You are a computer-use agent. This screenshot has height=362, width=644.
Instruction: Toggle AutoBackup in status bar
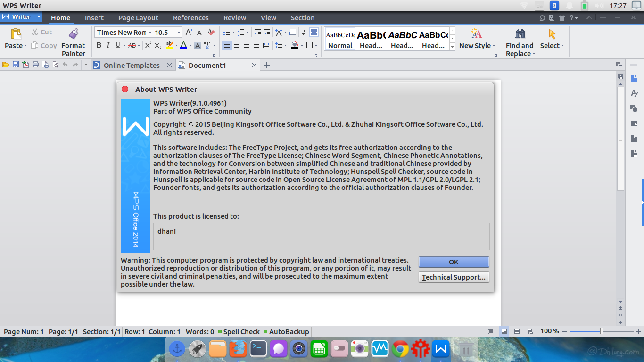(x=286, y=331)
